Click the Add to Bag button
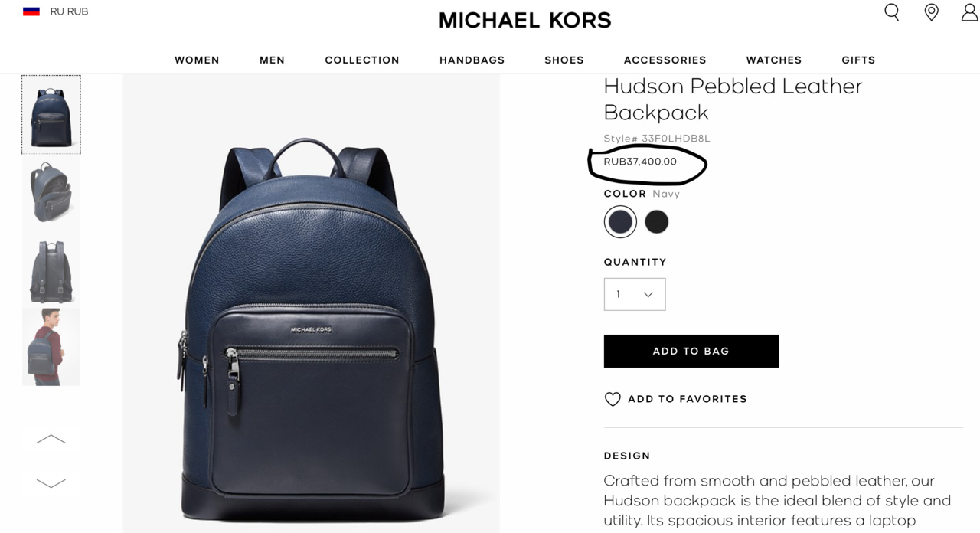This screenshot has height=533, width=980. click(x=691, y=351)
